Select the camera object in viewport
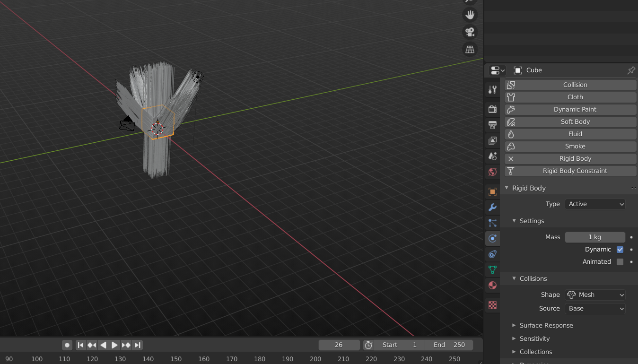638x364 pixels. pyautogui.click(x=127, y=123)
